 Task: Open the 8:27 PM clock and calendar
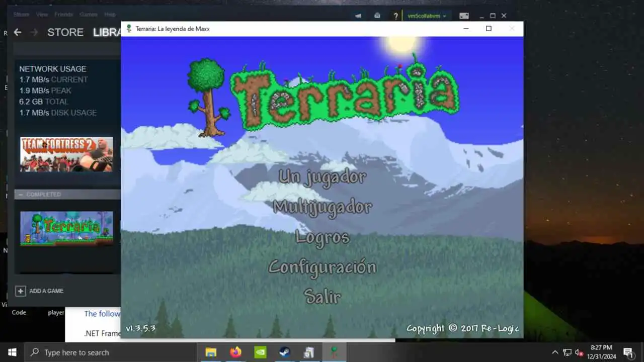click(601, 352)
